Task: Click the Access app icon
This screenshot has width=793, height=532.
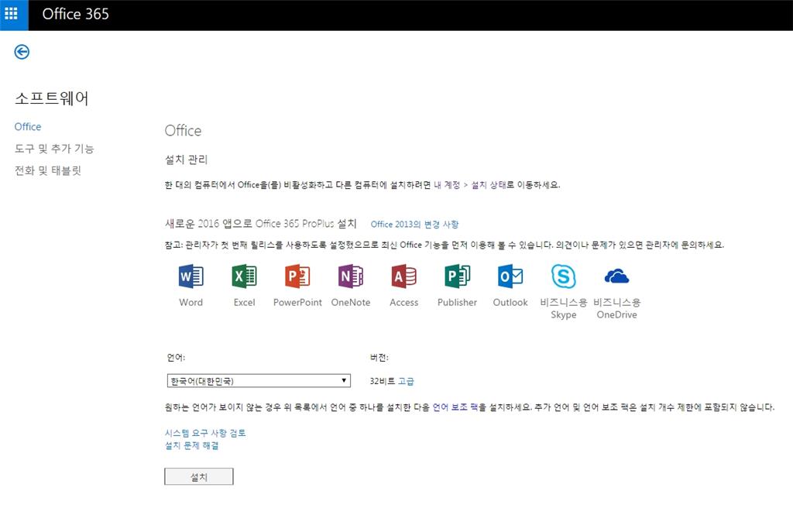Action: point(404,276)
